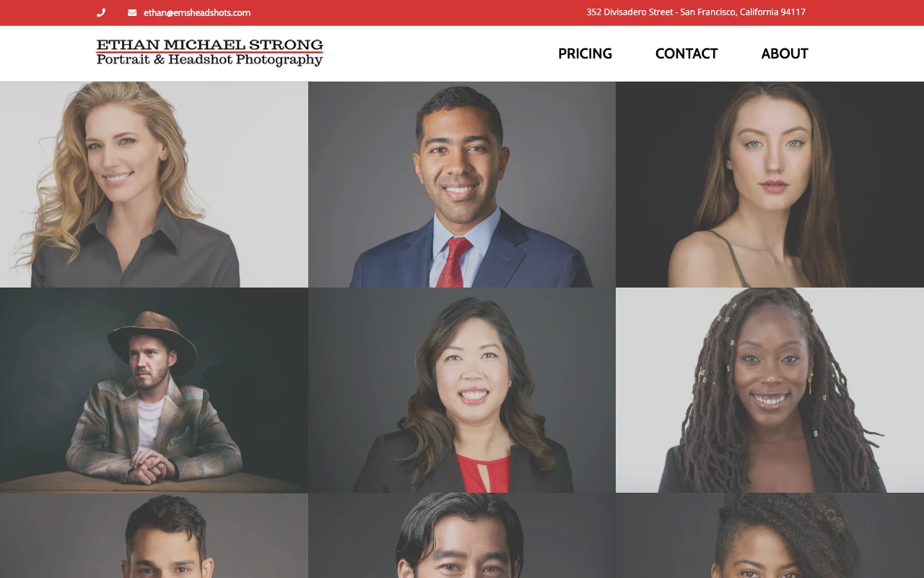The width and height of the screenshot is (924, 578).
Task: Go to the Contact page
Action: 687,53
